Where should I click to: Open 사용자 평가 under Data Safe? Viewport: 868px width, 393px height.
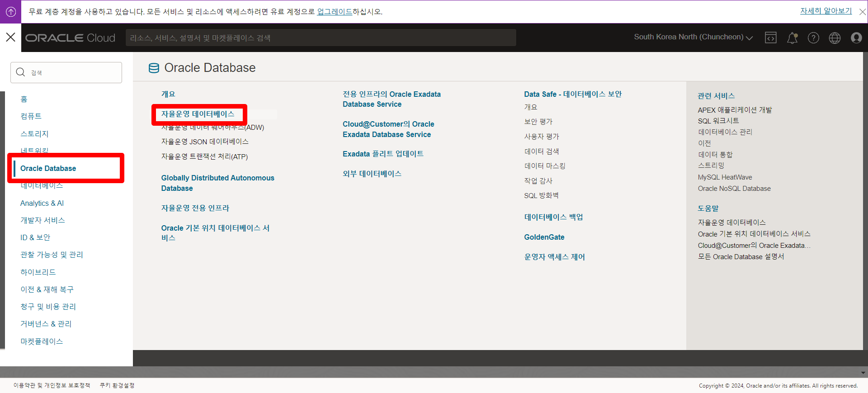[542, 137]
